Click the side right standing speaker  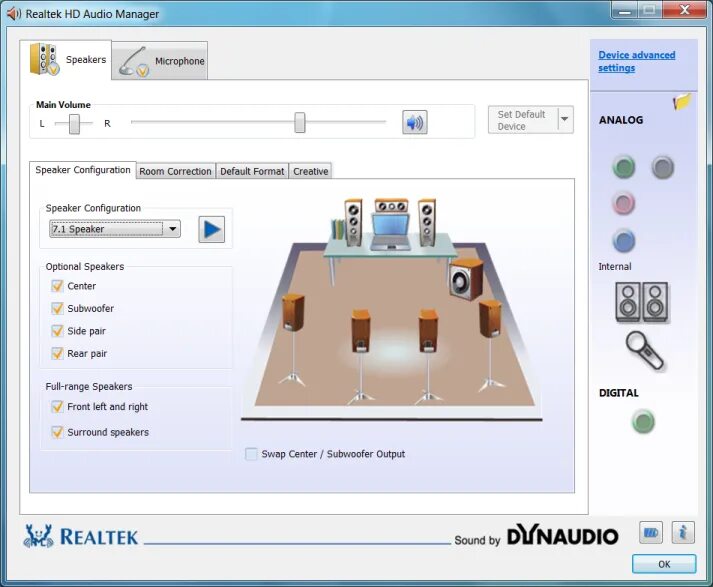tap(490, 344)
